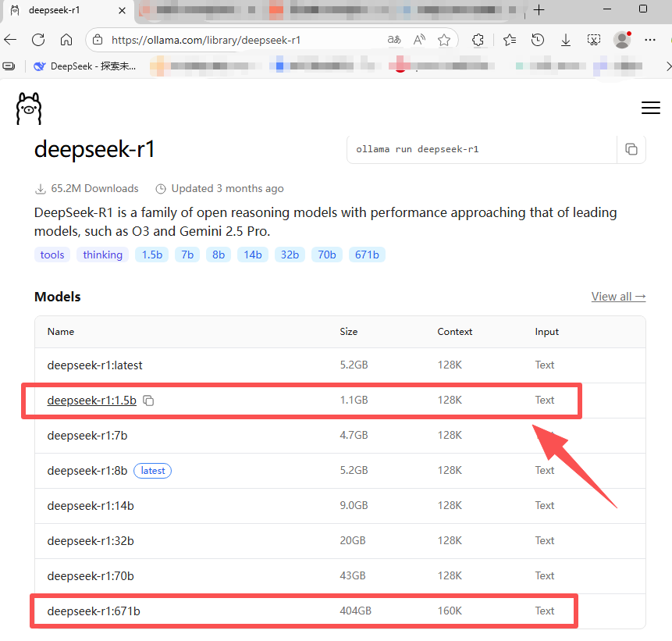The width and height of the screenshot is (672, 641).
Task: Click the 20GB size cell
Action: click(353, 540)
